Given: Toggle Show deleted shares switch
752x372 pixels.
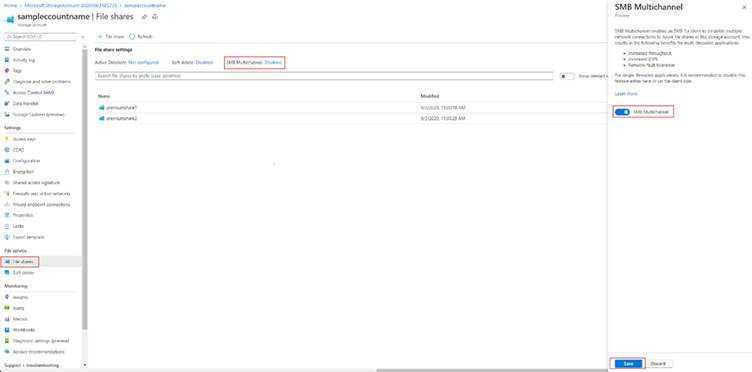Looking at the screenshot, I should tap(567, 76).
